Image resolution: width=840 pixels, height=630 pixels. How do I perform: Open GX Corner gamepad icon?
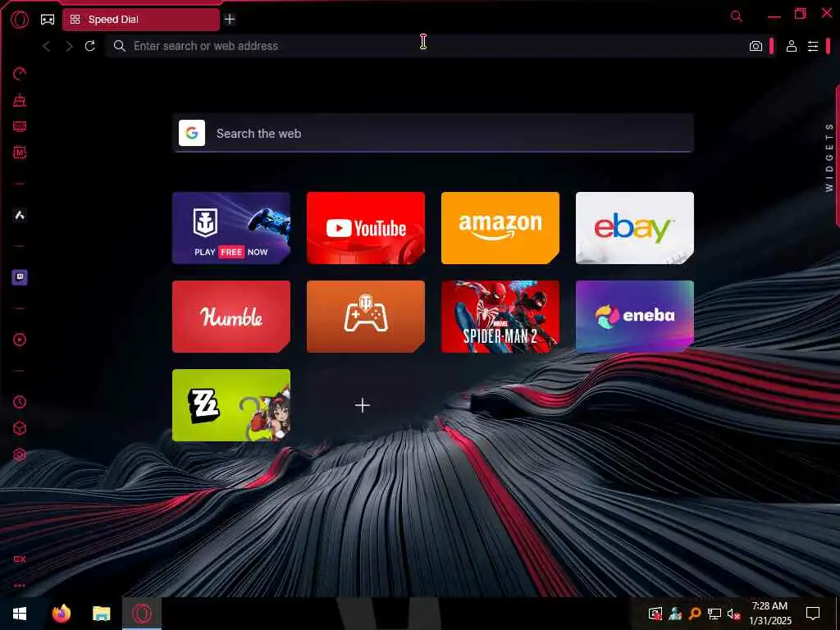(48, 20)
